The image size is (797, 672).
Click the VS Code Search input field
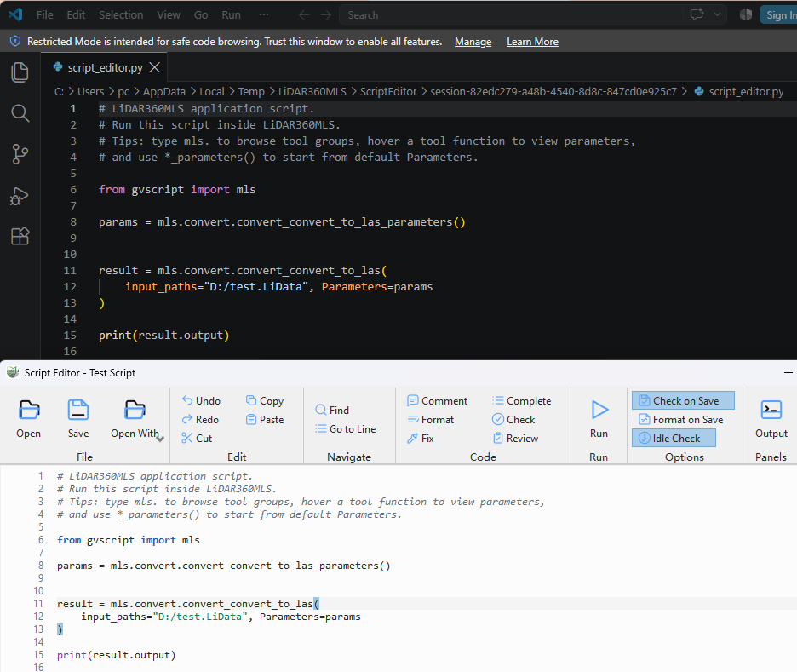click(510, 14)
